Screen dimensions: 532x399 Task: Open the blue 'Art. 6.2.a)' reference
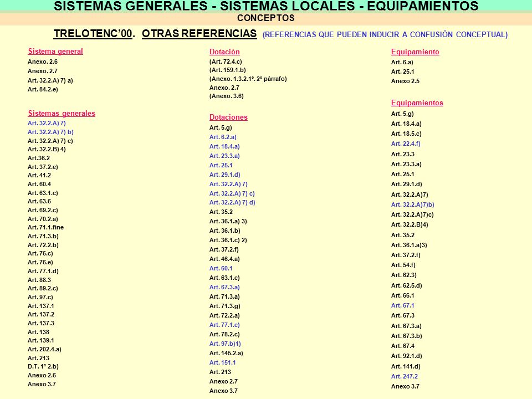[223, 137]
